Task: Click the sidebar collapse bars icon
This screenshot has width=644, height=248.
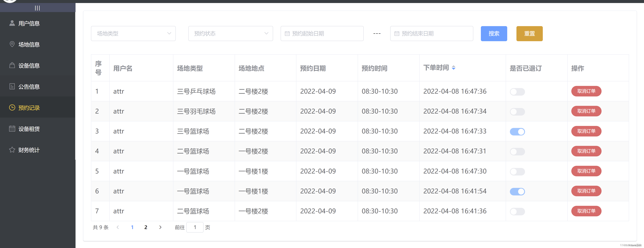Action: point(37,8)
